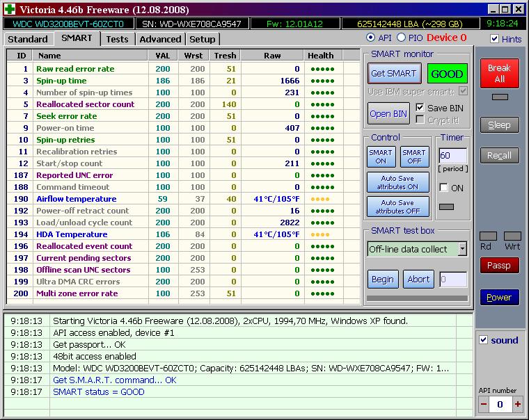Click the Wrt indicator lamp
The width and height of the screenshot is (529, 420).
(512, 236)
